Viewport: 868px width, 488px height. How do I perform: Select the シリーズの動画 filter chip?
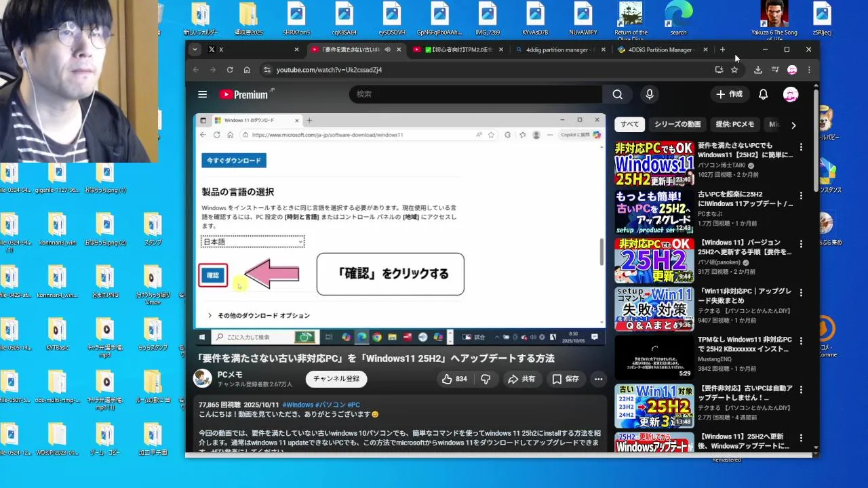677,125
